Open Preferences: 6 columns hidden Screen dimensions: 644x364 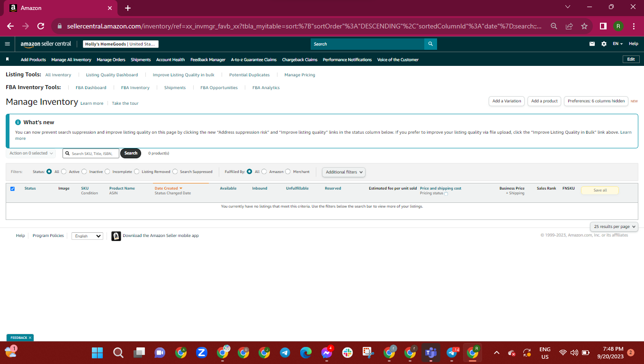coord(596,101)
